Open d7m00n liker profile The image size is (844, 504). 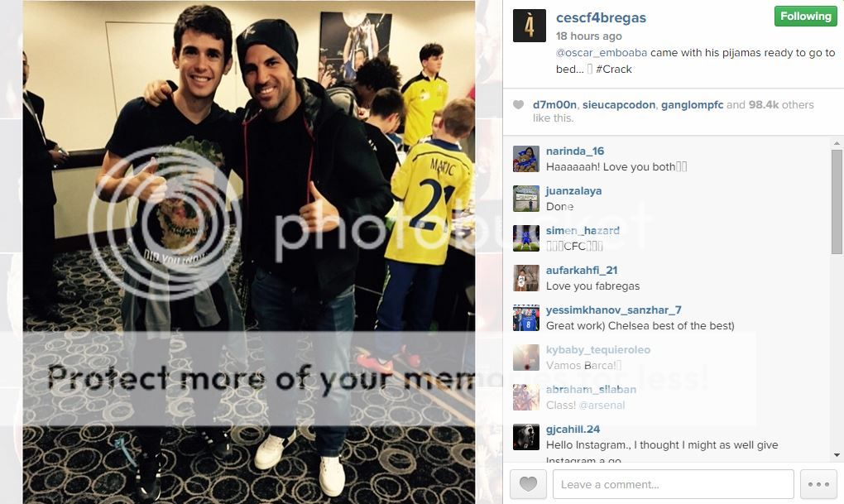pyautogui.click(x=554, y=104)
